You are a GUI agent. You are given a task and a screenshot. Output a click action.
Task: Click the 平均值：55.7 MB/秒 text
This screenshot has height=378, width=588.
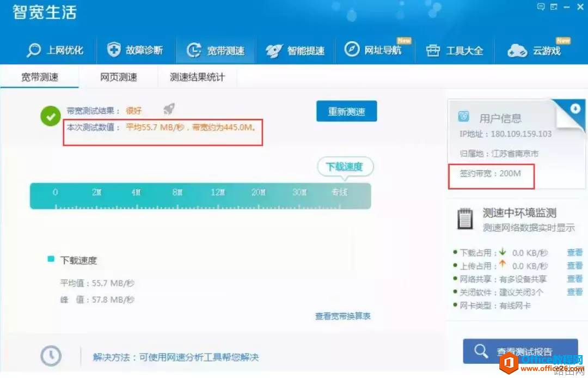pyautogui.click(x=97, y=283)
